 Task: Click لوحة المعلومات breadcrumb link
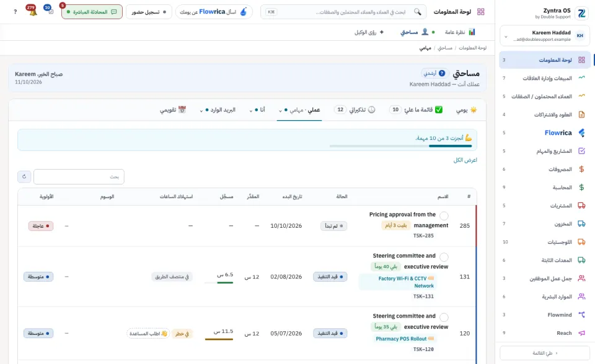pyautogui.click(x=472, y=48)
